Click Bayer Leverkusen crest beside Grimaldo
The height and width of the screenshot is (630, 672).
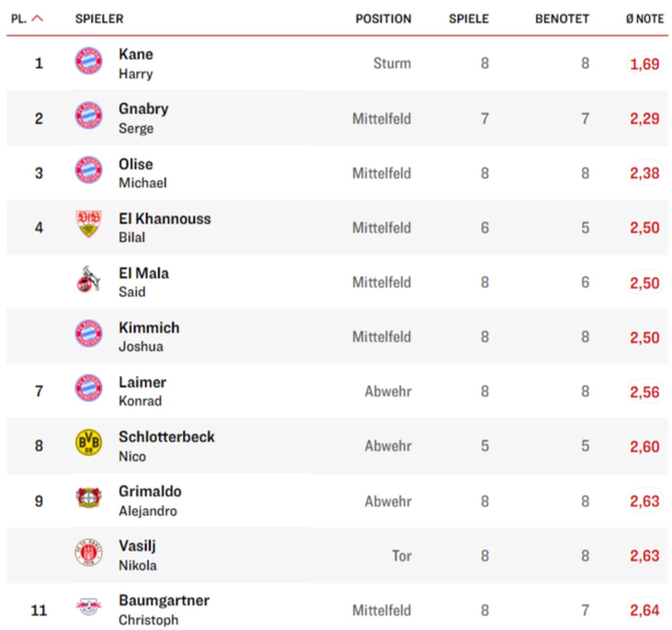click(88, 497)
